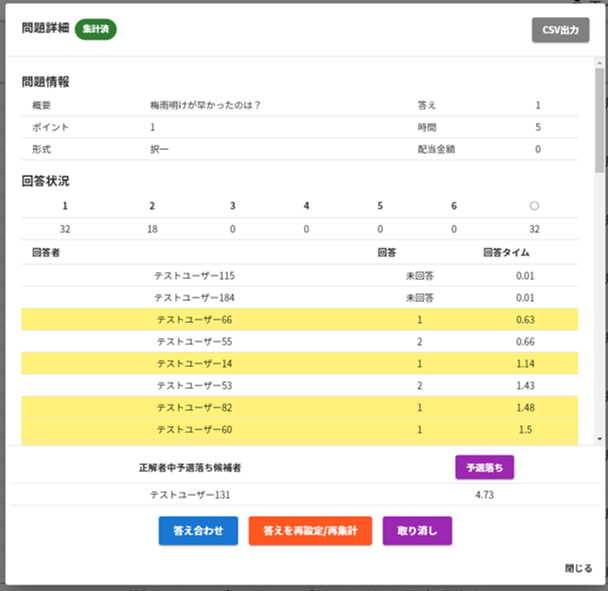Click the 正解者中予選落ち候補者 heading
608x591 pixels.
(190, 468)
